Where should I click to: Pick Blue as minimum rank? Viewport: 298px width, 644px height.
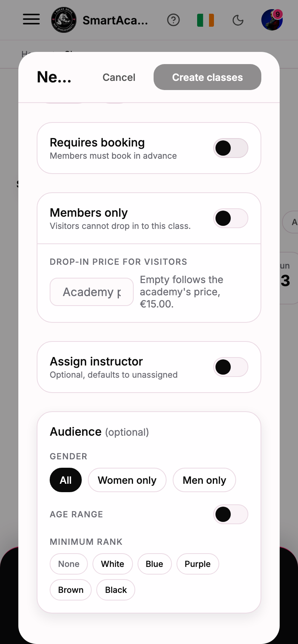tap(154, 564)
